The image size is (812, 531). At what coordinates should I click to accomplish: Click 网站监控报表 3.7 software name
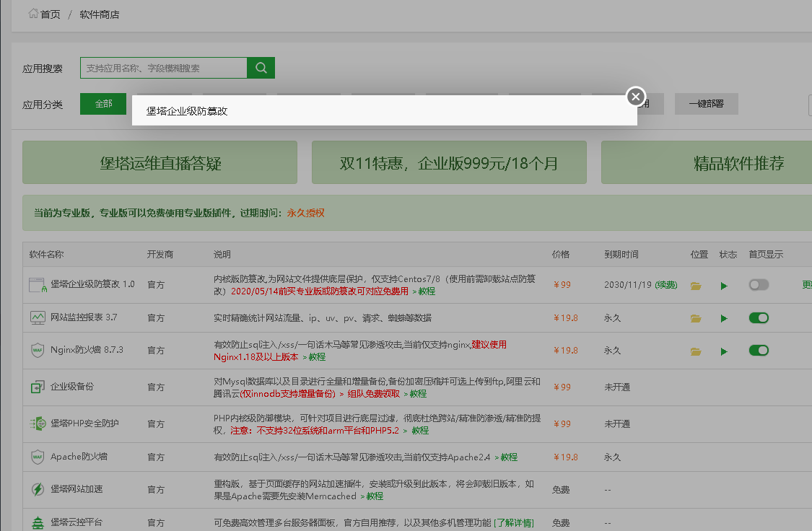(84, 317)
